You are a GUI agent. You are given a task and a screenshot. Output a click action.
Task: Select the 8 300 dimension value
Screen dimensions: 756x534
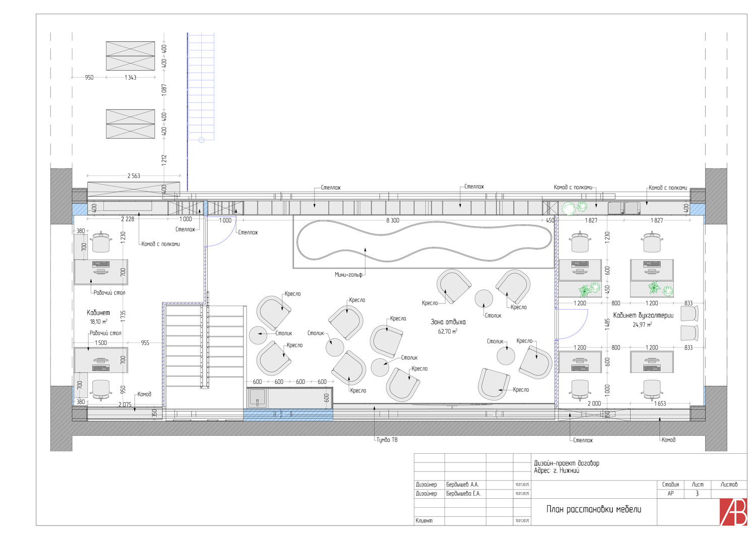(393, 220)
